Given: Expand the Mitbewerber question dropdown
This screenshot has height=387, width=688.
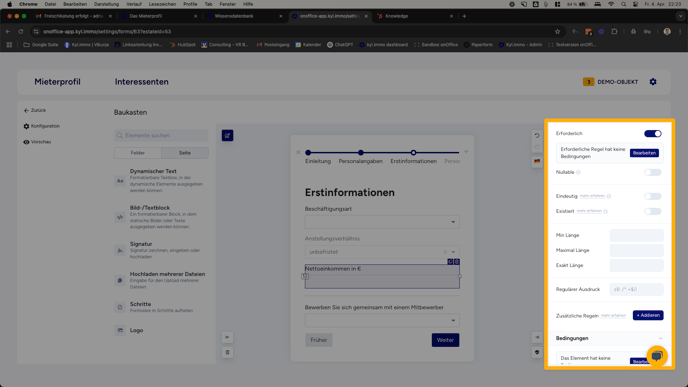Looking at the screenshot, I should pos(382,320).
